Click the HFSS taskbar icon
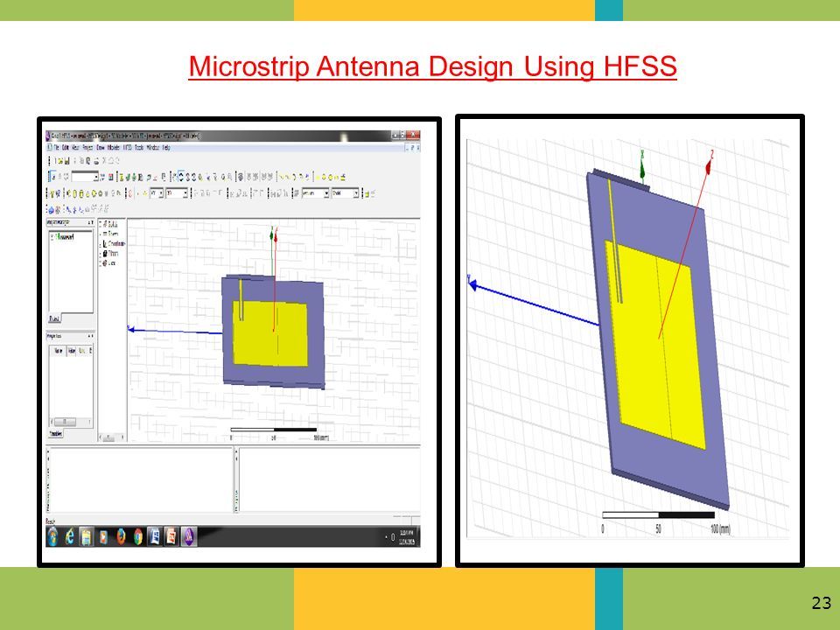Image resolution: width=840 pixels, height=630 pixels. click(x=189, y=536)
